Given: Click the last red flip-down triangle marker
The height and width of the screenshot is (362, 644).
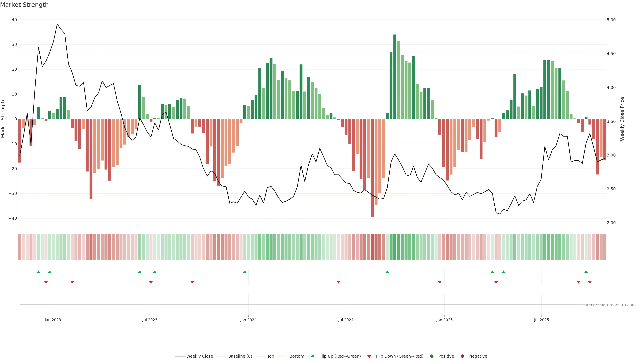Looking at the screenshot, I should pyautogui.click(x=590, y=282).
